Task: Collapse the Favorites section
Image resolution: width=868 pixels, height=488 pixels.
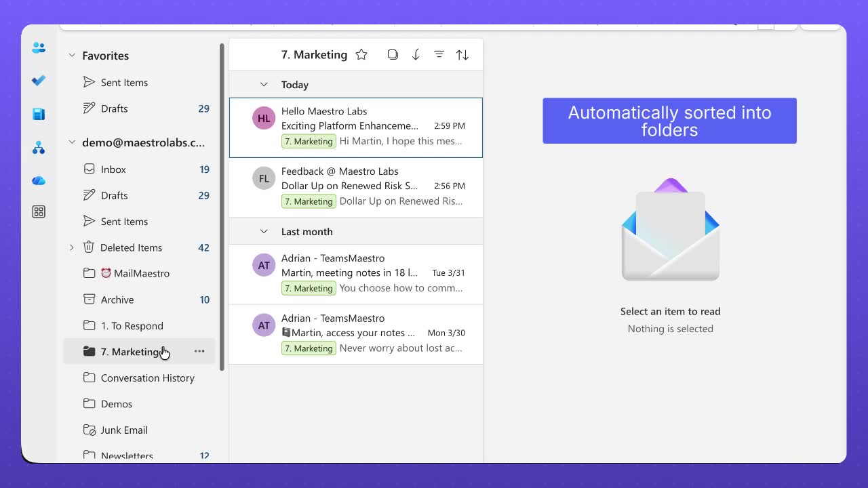Action: click(x=71, y=56)
